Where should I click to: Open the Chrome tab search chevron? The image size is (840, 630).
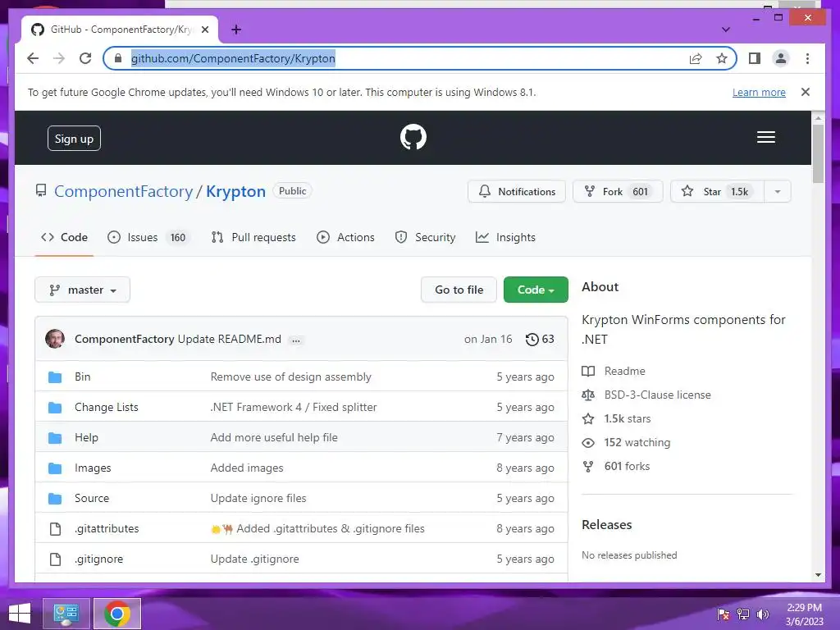click(x=726, y=30)
